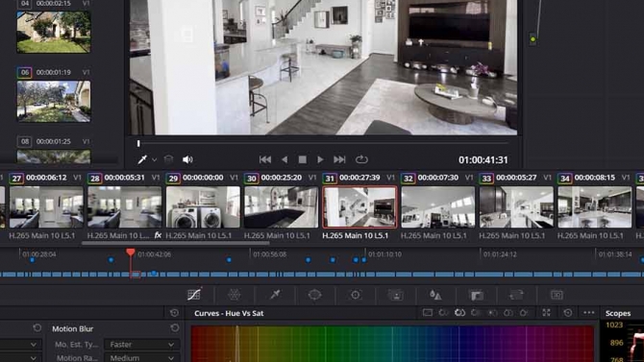This screenshot has height=362, width=644.
Task: Click the layers icon beside eyedropper dropdown
Action: click(168, 159)
